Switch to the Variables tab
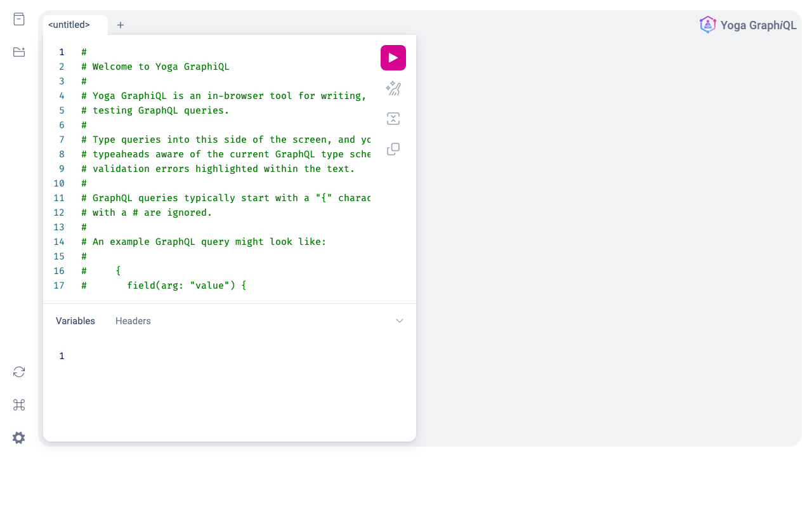 75,321
